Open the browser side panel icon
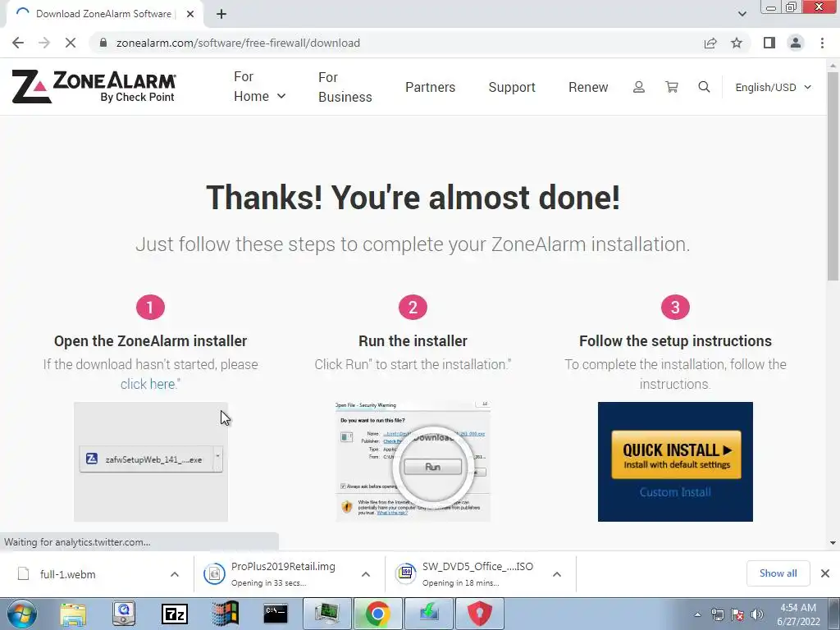This screenshot has height=630, width=840. [x=769, y=43]
